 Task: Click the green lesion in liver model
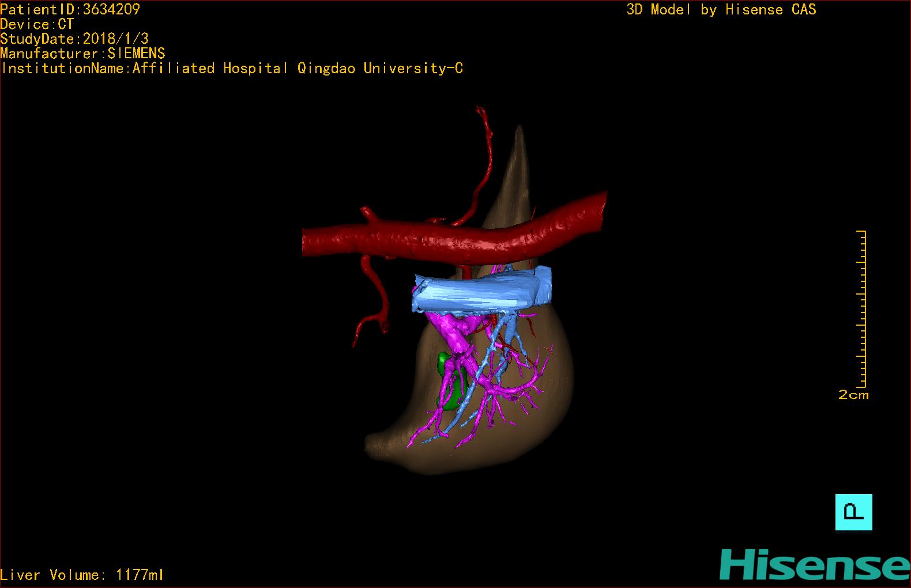pyautogui.click(x=451, y=381)
